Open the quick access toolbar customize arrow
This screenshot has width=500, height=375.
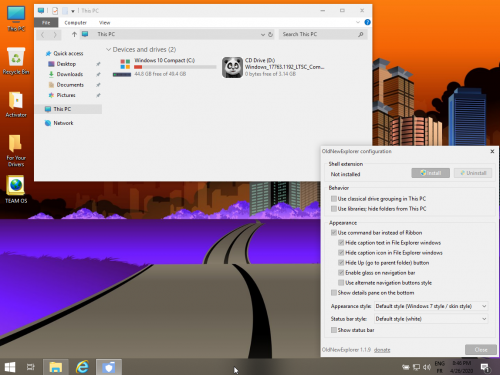coord(73,11)
